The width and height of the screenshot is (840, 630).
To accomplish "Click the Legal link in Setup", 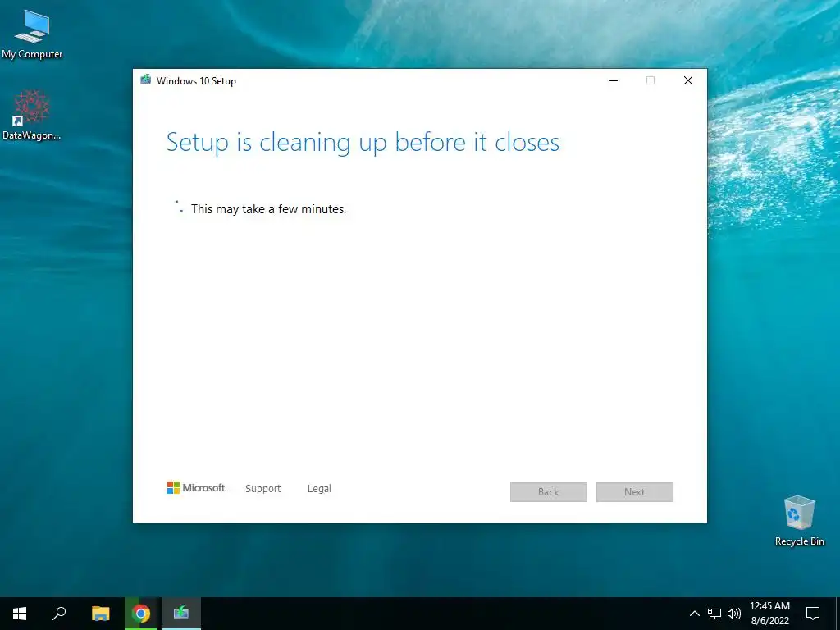I will click(319, 489).
